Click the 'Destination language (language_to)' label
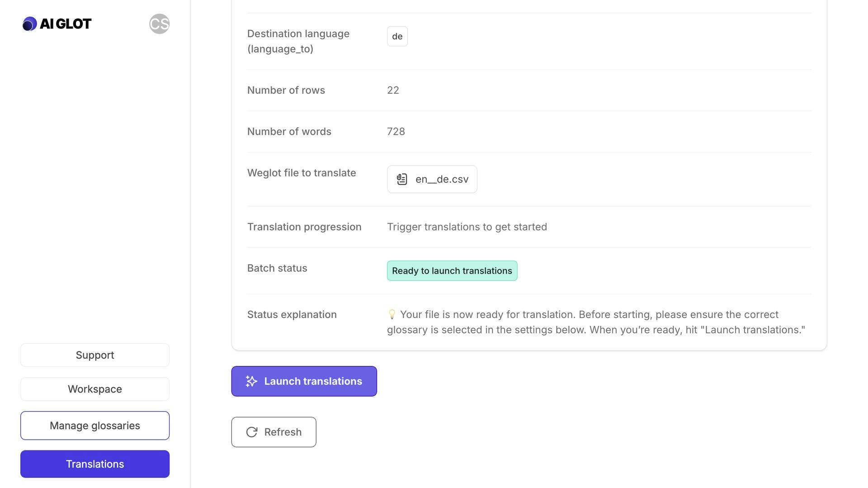 pos(298,41)
